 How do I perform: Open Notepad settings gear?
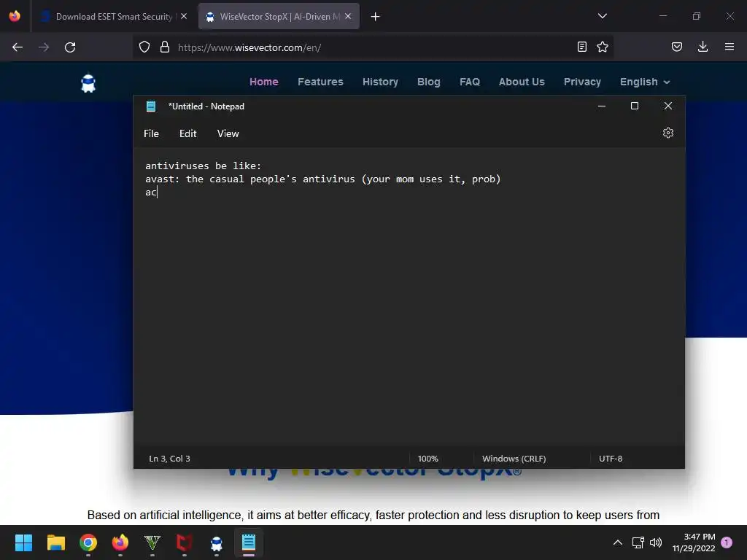coord(668,133)
